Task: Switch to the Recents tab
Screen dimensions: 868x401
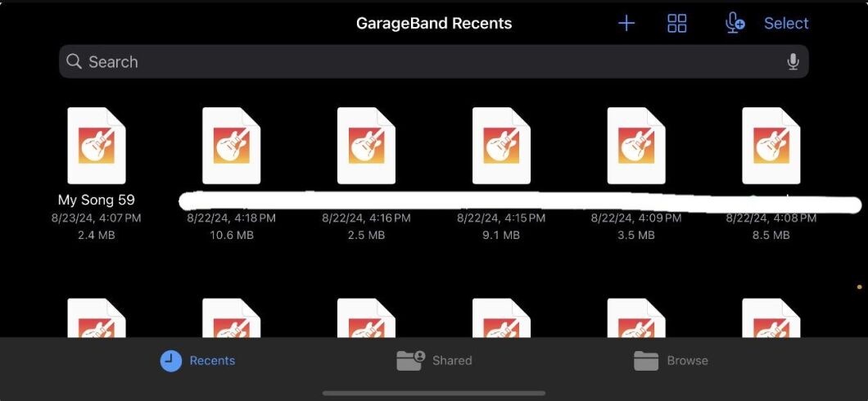Action: pos(198,360)
